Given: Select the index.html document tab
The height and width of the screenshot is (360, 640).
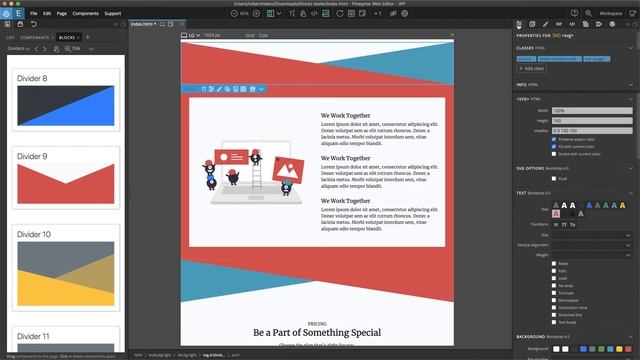Looking at the screenshot, I should tap(143, 24).
